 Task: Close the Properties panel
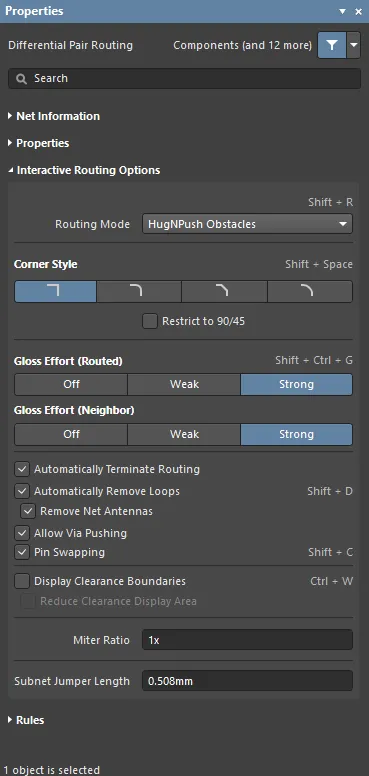359,11
